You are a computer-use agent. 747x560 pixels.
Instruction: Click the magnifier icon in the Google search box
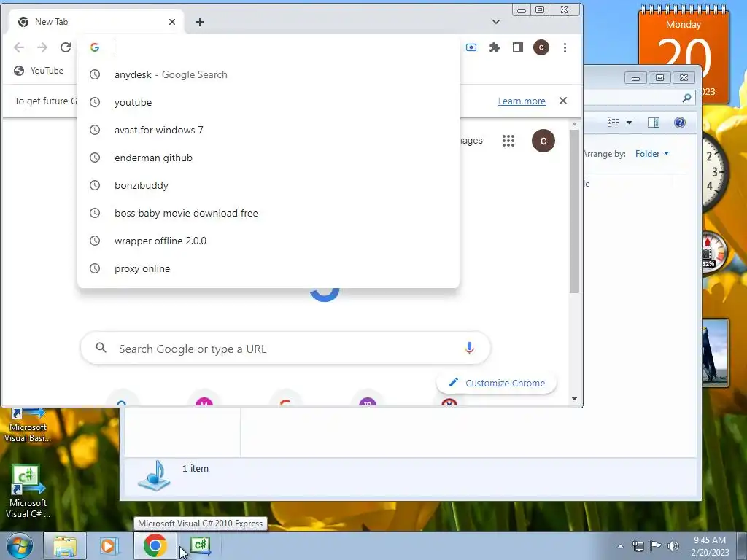(x=101, y=348)
